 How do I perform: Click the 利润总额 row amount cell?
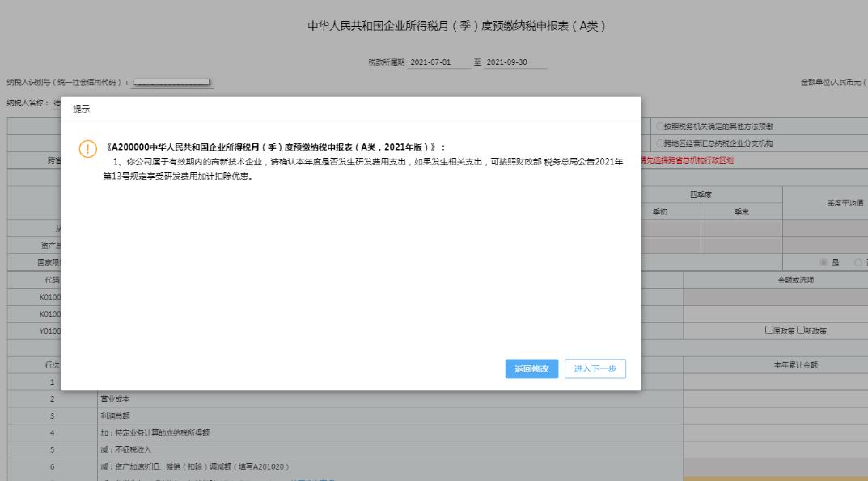(x=775, y=415)
